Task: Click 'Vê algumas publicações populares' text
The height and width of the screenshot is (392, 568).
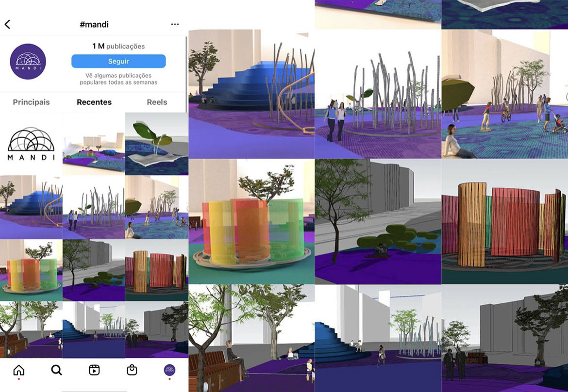Action: 118,79
